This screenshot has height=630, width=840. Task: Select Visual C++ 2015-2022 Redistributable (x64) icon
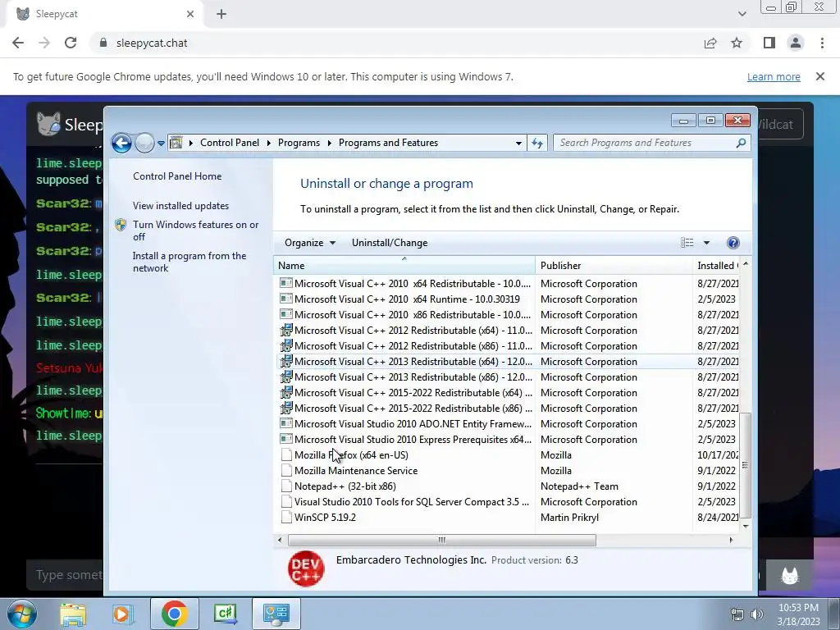[x=286, y=392]
